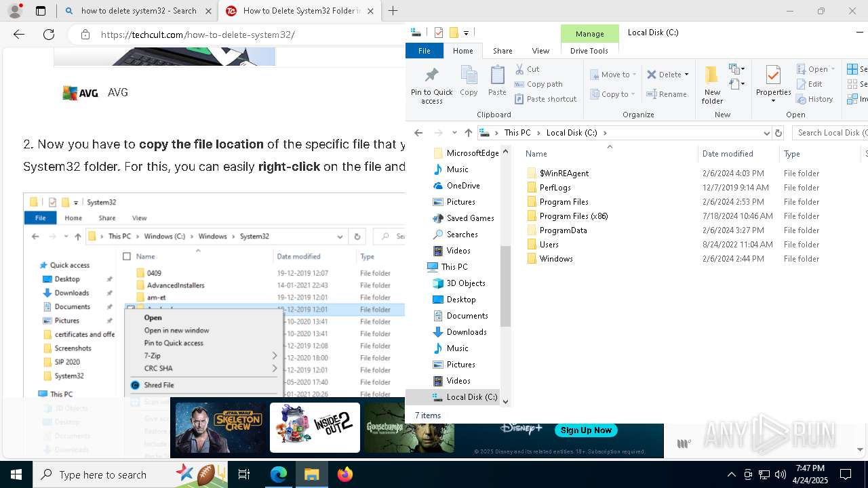The image size is (868, 488).
Task: Click the Sign Up Now Disney+ button
Action: (586, 430)
